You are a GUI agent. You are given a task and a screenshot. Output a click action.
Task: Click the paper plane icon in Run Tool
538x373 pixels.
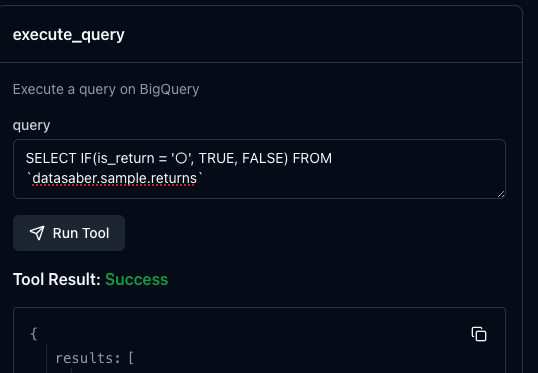37,233
